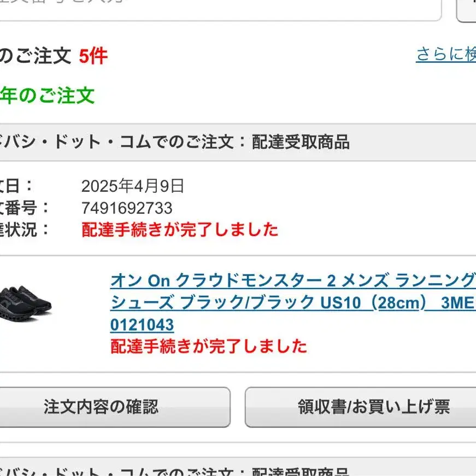476x476 pixels.
Task: Click the さらに検 link at top right
Action: point(445,54)
